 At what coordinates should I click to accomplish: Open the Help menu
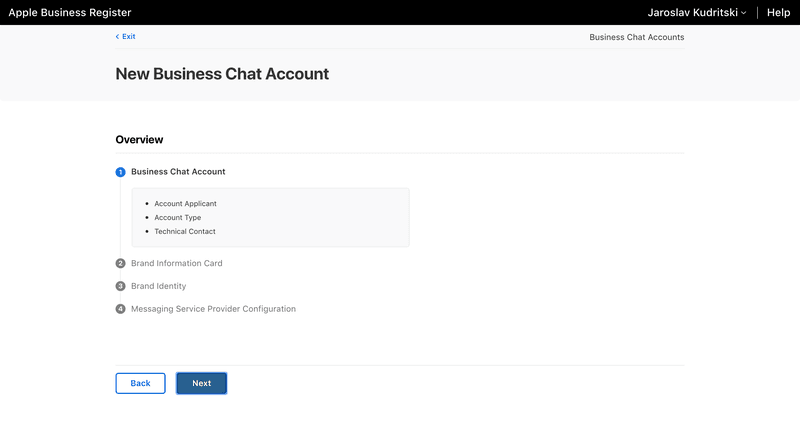pos(778,13)
